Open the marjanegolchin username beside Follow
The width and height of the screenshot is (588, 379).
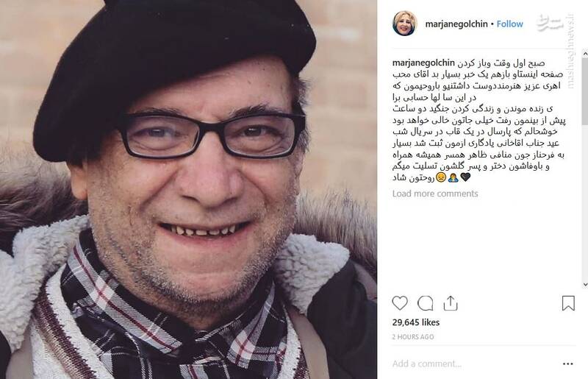tap(456, 24)
